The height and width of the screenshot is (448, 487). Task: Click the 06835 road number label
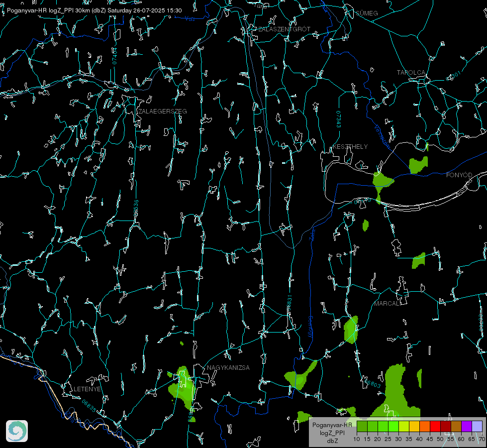89,406
